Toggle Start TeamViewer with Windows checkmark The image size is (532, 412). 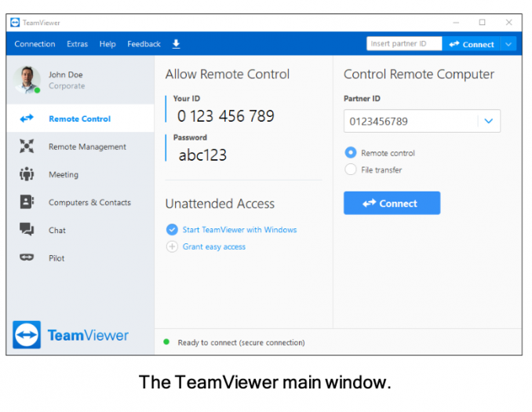[x=172, y=229]
